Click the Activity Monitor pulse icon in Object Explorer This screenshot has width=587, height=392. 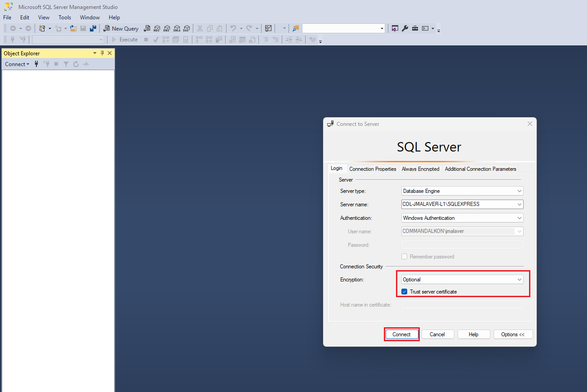(86, 64)
